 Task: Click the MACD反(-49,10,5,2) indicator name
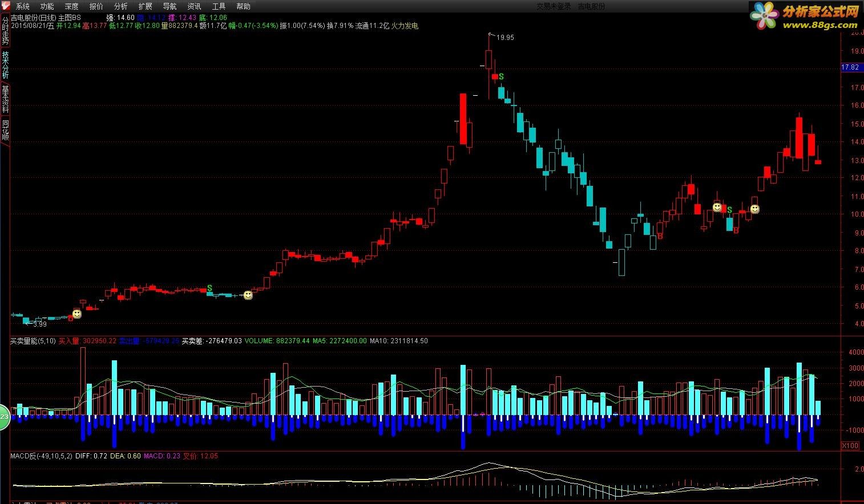tap(42, 456)
